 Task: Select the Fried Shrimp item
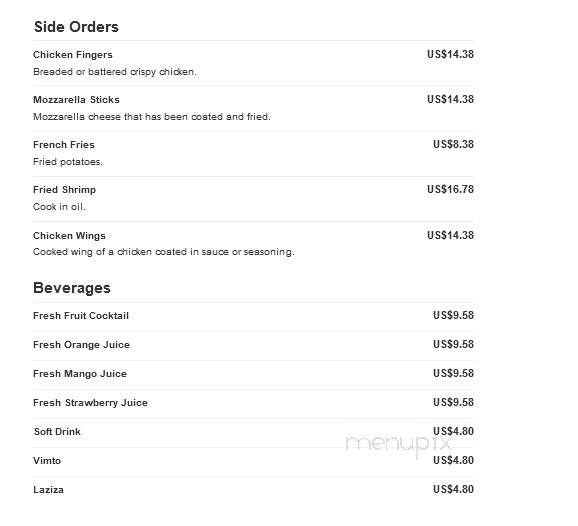tap(253, 199)
